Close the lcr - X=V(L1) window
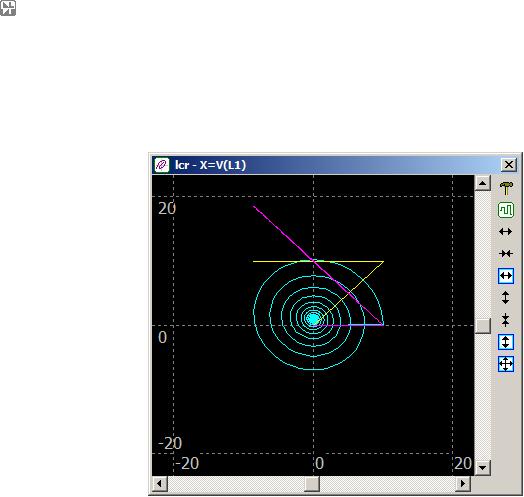 509,164
